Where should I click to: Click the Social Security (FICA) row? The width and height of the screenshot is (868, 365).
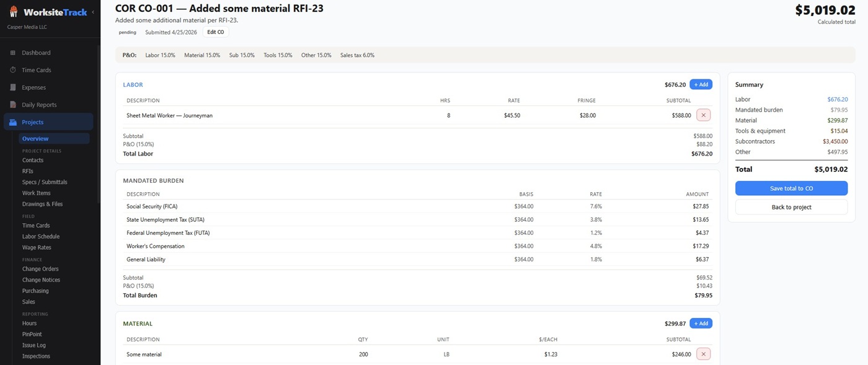(x=417, y=206)
